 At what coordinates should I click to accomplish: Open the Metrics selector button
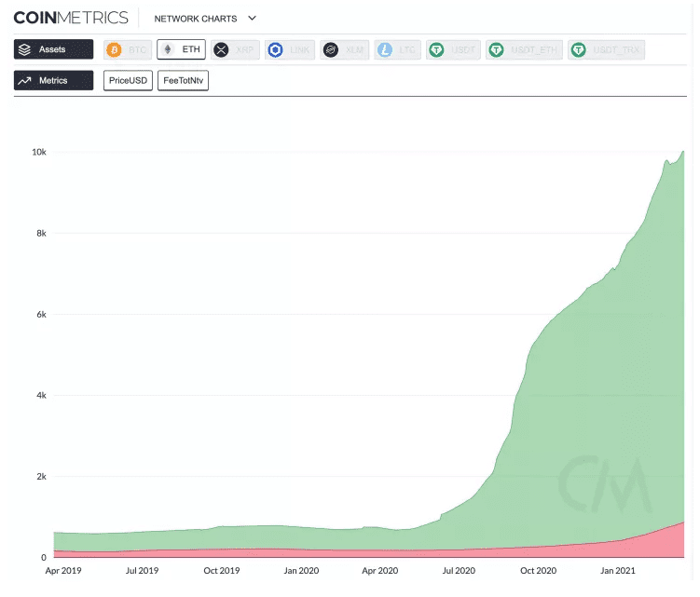coord(53,81)
